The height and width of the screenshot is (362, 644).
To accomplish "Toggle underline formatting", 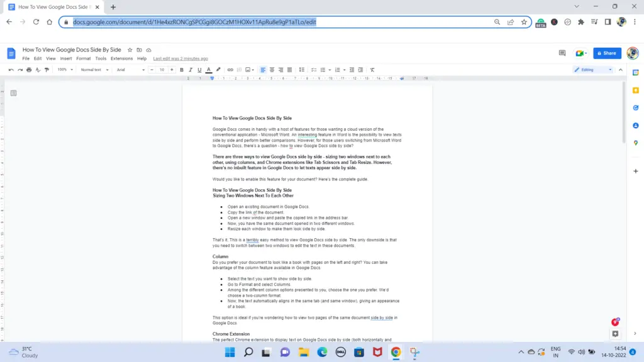I will (x=199, y=70).
